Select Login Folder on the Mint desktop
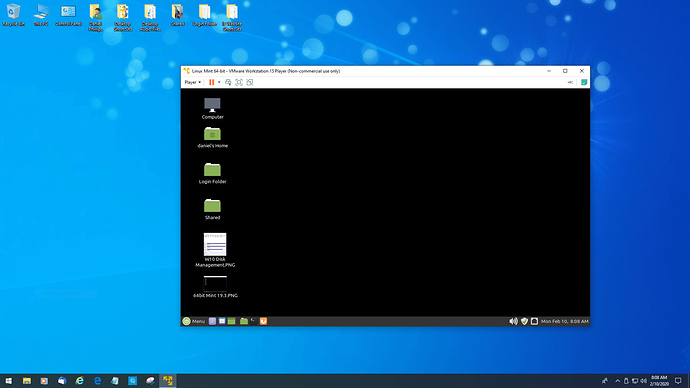This screenshot has width=690, height=388. 213,173
